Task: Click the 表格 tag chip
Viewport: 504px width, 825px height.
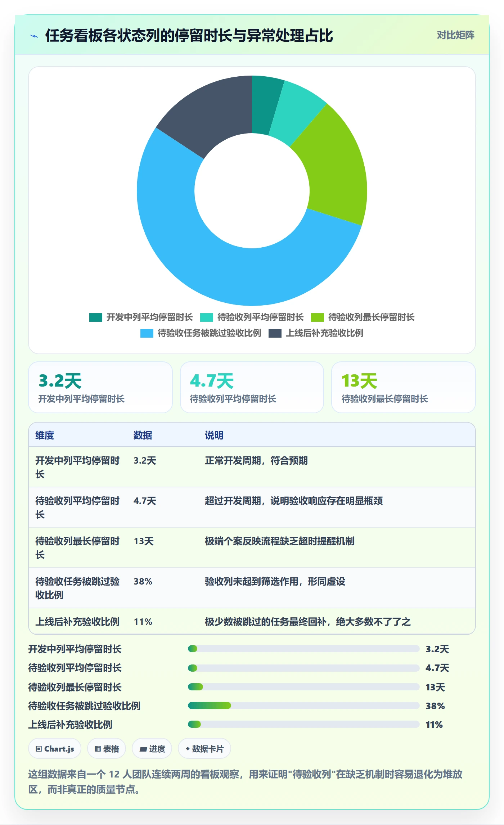Action: pyautogui.click(x=107, y=749)
